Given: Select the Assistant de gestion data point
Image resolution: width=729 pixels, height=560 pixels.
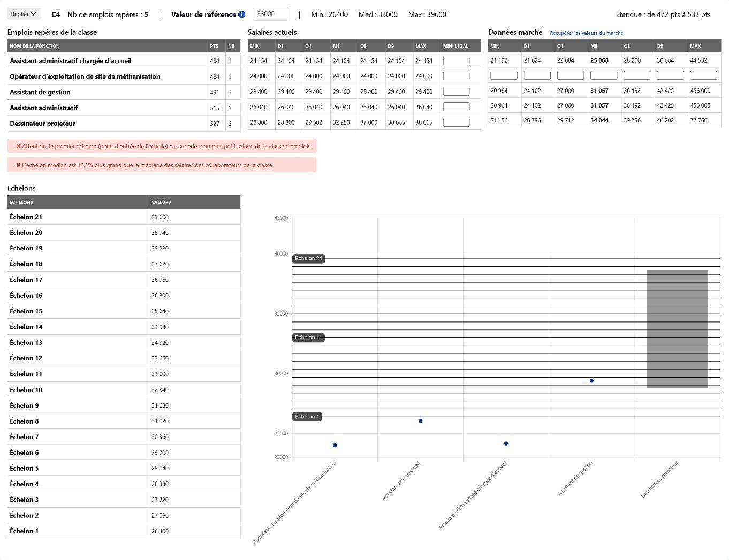Looking at the screenshot, I should point(591,381).
